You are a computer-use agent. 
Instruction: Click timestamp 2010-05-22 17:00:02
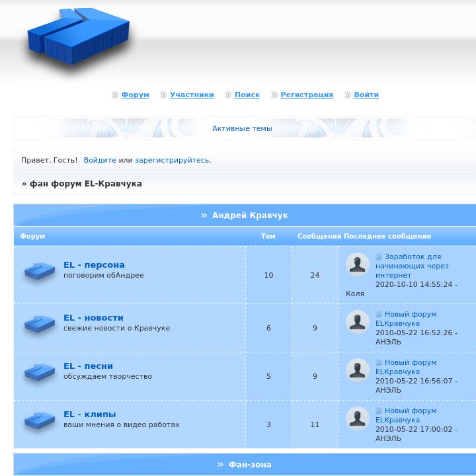pos(414,429)
